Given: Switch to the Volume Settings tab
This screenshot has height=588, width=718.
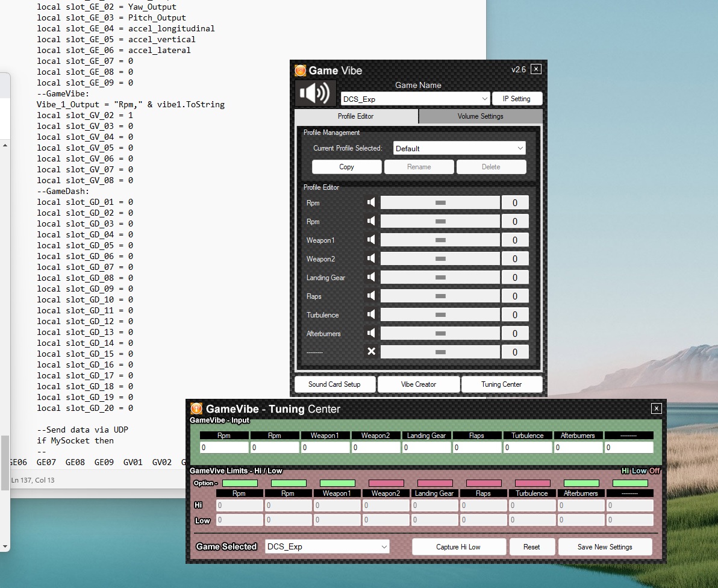Looking at the screenshot, I should [x=480, y=116].
